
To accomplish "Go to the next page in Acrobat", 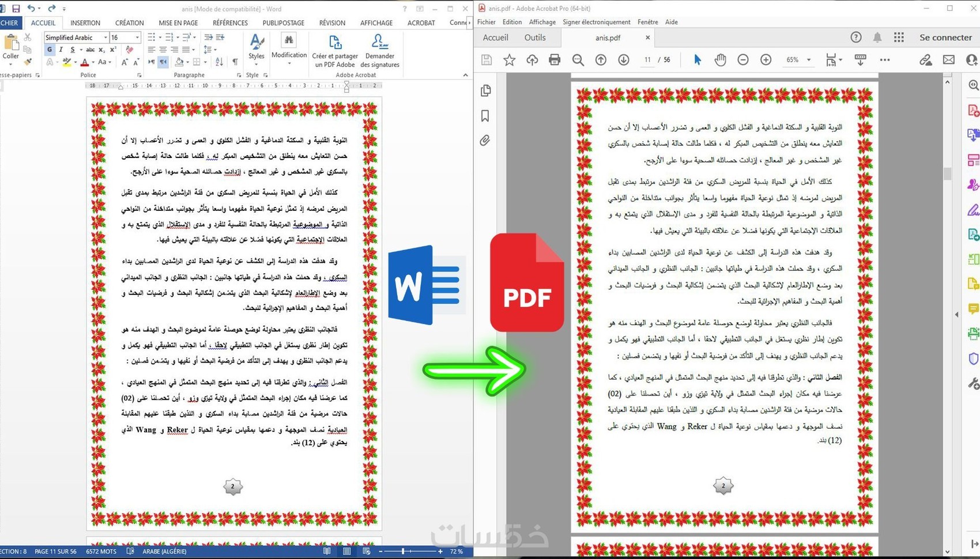I will pos(624,60).
